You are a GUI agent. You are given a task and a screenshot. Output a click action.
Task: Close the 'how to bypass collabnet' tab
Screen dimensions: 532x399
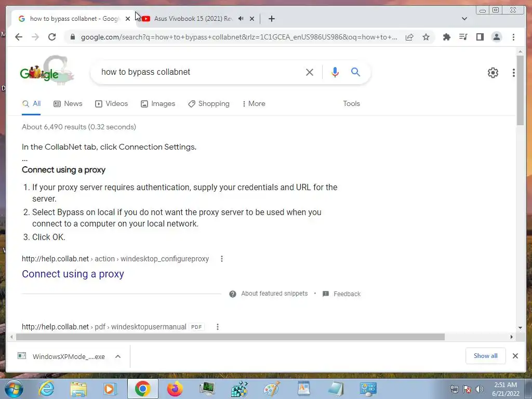point(128,19)
